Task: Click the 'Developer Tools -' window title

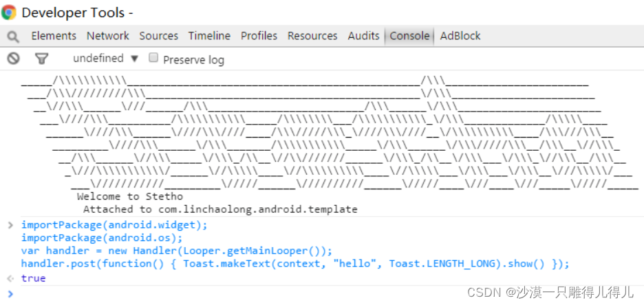Action: (x=77, y=13)
